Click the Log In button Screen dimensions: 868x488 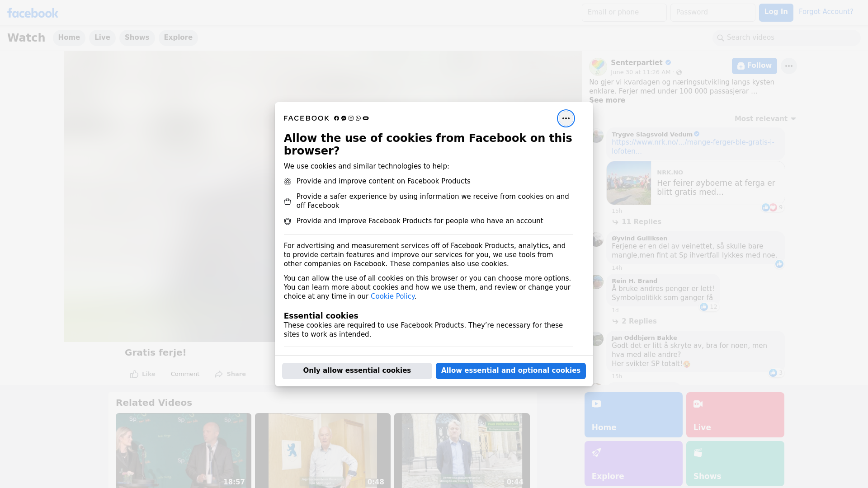point(776,12)
